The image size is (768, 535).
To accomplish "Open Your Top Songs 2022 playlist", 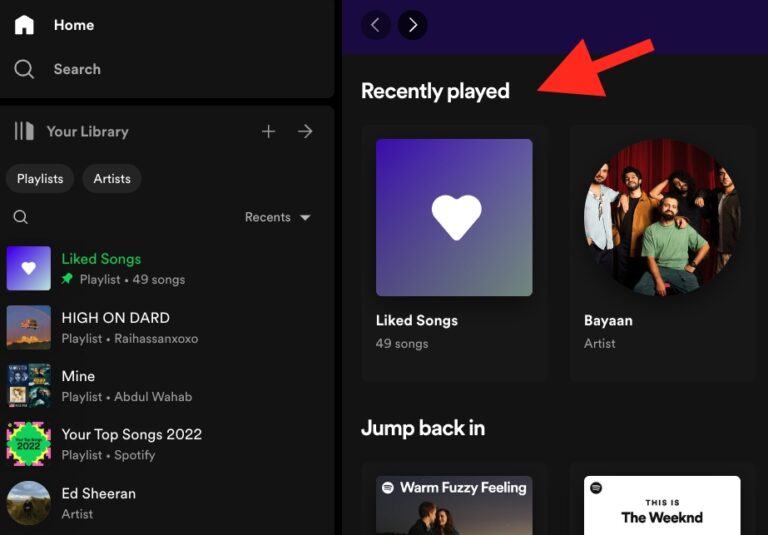I will pyautogui.click(x=167, y=444).
